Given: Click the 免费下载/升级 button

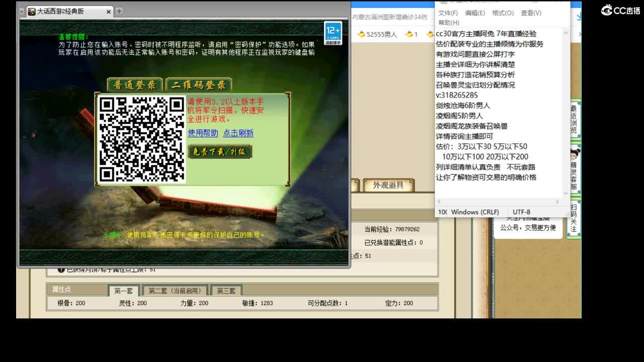Looking at the screenshot, I should pos(220,151).
